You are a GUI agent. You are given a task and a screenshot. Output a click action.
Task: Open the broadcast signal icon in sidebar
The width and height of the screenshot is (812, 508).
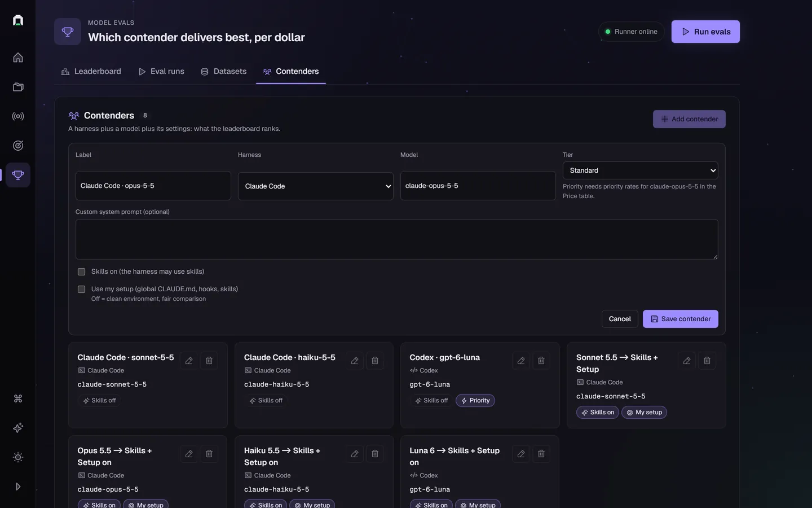(18, 116)
